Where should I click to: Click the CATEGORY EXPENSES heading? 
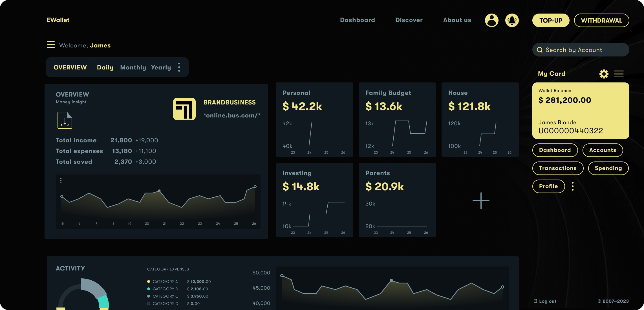click(168, 269)
